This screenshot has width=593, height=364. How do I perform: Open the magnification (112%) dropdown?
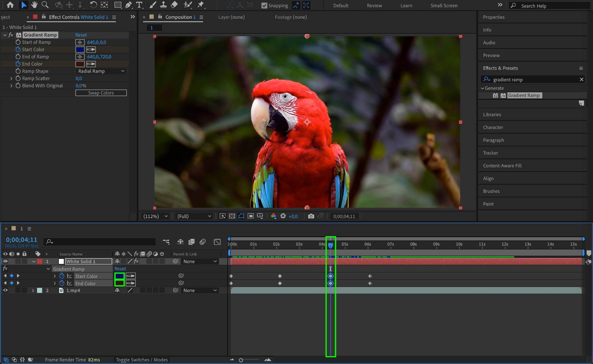[155, 216]
